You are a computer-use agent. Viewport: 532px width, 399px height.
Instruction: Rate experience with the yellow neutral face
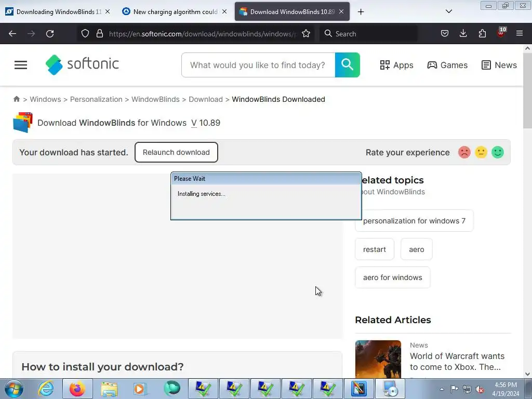pyautogui.click(x=481, y=152)
